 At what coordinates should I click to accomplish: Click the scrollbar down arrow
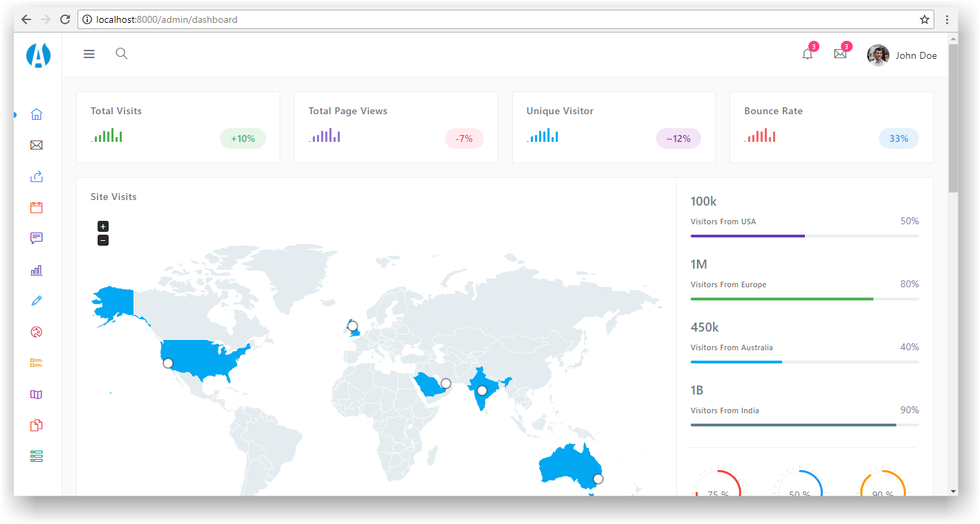pos(953,491)
